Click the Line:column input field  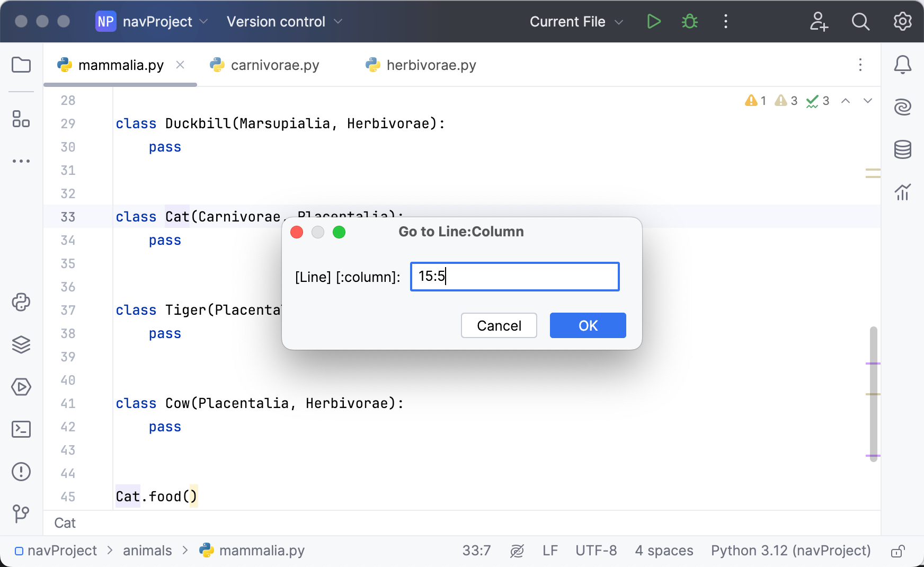click(514, 277)
